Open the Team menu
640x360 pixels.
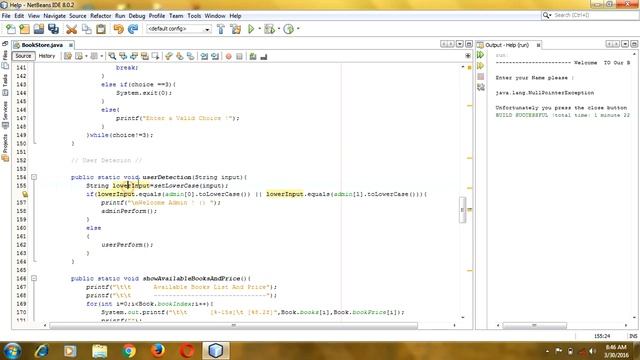pyautogui.click(x=176, y=16)
